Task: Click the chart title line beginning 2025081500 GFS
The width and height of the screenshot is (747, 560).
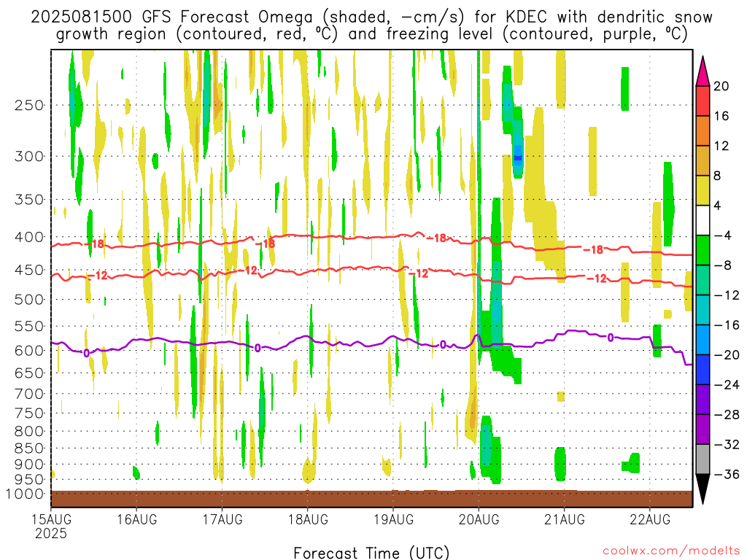Action: (x=371, y=17)
